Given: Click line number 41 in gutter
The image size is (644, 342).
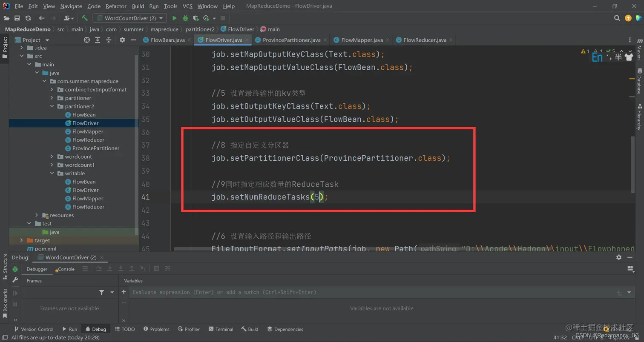Looking at the screenshot, I should tap(145, 197).
